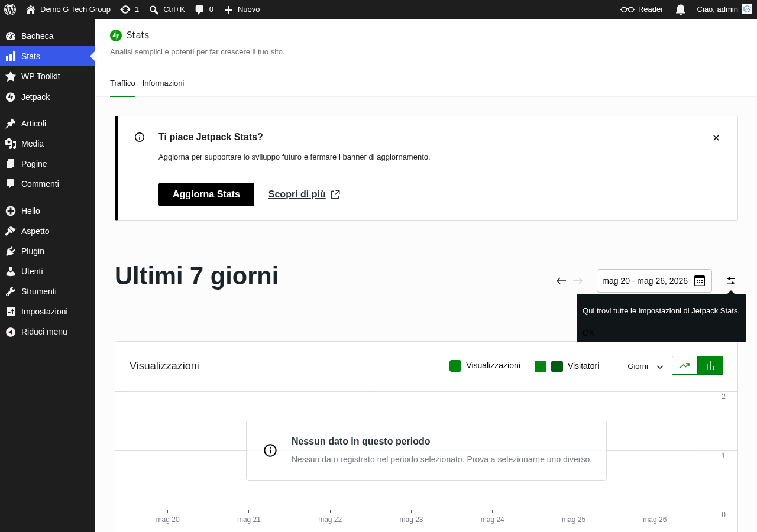Open the updates icon showing 1
This screenshot has width=757, height=532.
[x=130, y=9]
